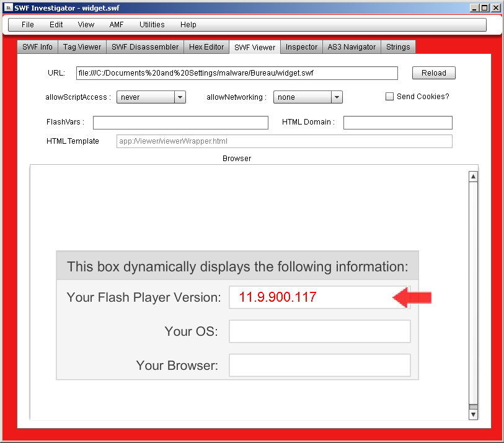The height and width of the screenshot is (443, 504).
Task: Enable the Send Cookies checkbox
Action: tap(389, 97)
